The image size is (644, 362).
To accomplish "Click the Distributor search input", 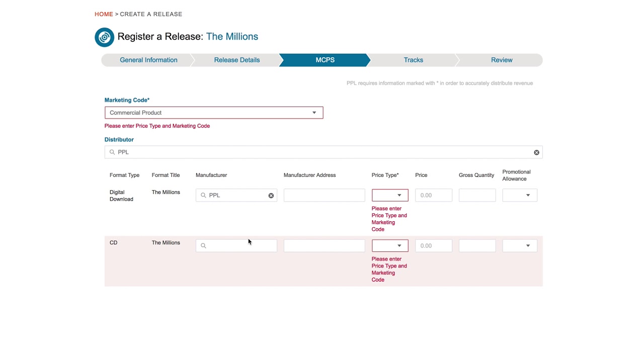I will coord(324,152).
